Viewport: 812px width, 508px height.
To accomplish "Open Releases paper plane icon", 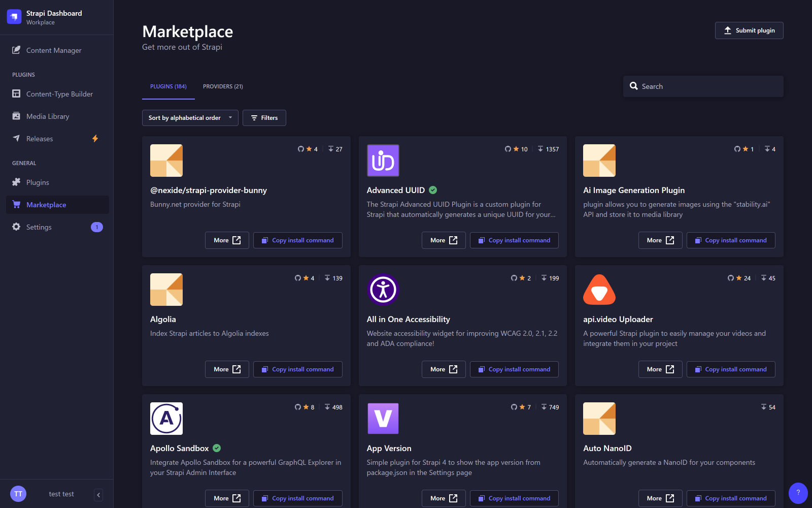I will pyautogui.click(x=16, y=138).
